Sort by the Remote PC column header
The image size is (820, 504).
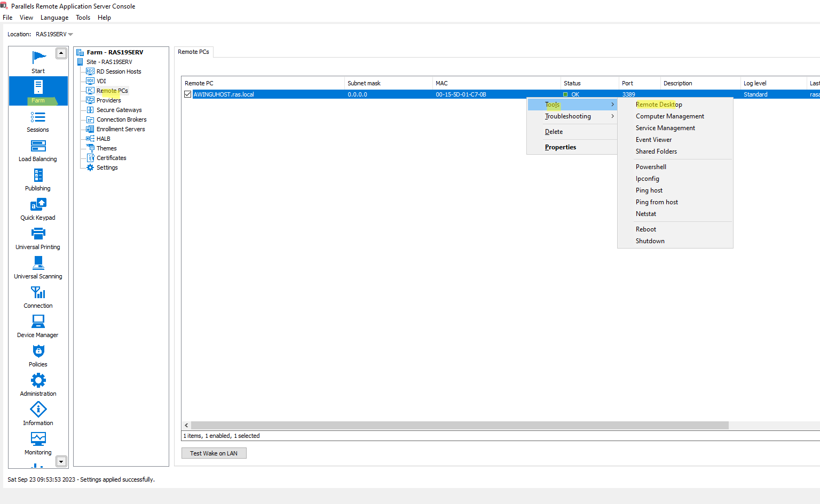click(x=263, y=83)
